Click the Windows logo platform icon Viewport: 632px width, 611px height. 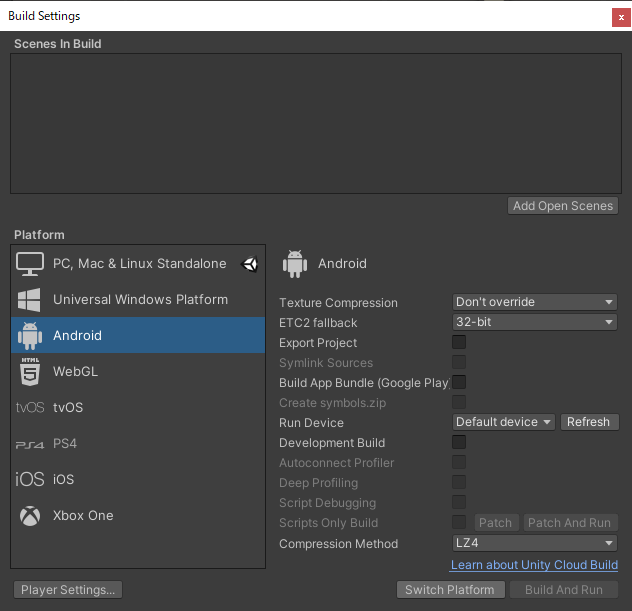pyautogui.click(x=29, y=299)
